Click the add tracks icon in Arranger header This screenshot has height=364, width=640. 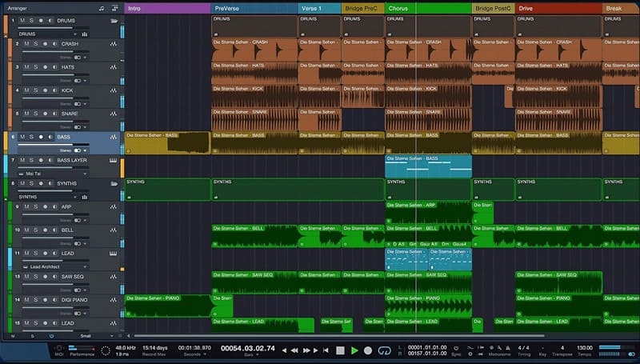tap(114, 8)
